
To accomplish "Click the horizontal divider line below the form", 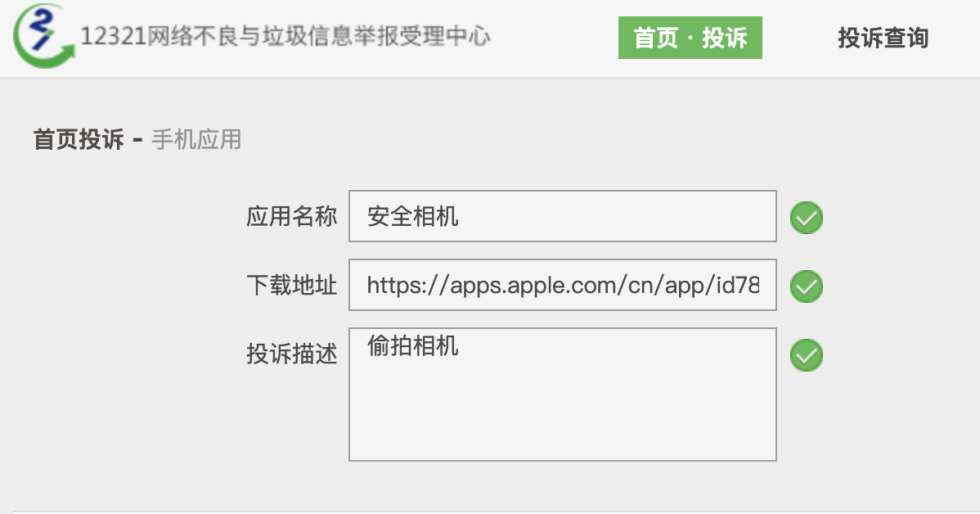I will pyautogui.click(x=491, y=511).
